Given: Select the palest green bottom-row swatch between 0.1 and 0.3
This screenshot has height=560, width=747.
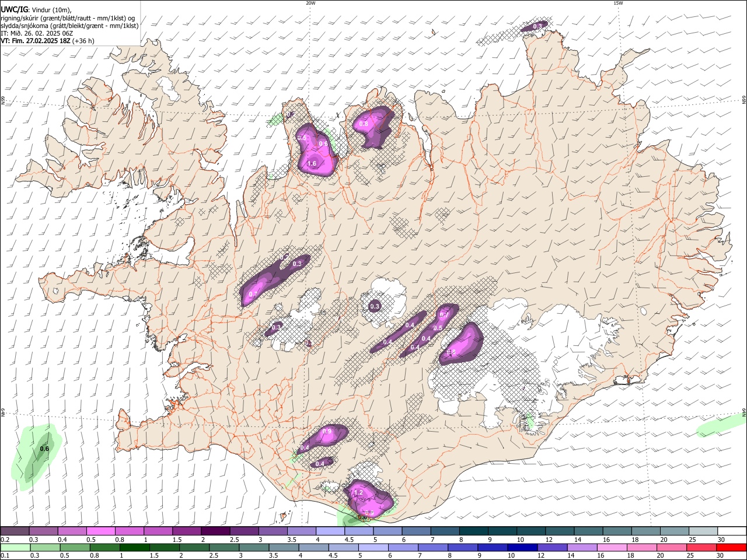Looking at the screenshot, I should point(15,547).
